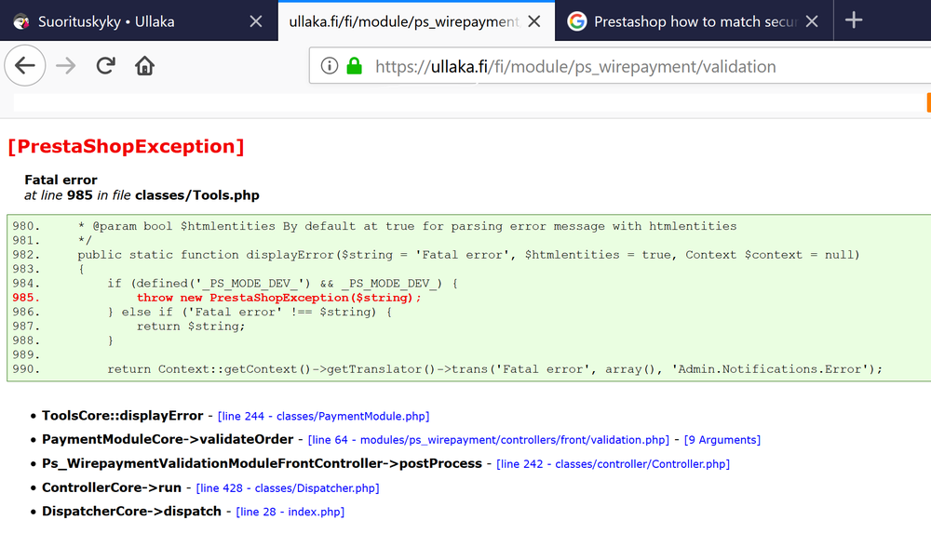Close the ullaka.fi wirepayment tab
931x560 pixels.
coord(534,21)
